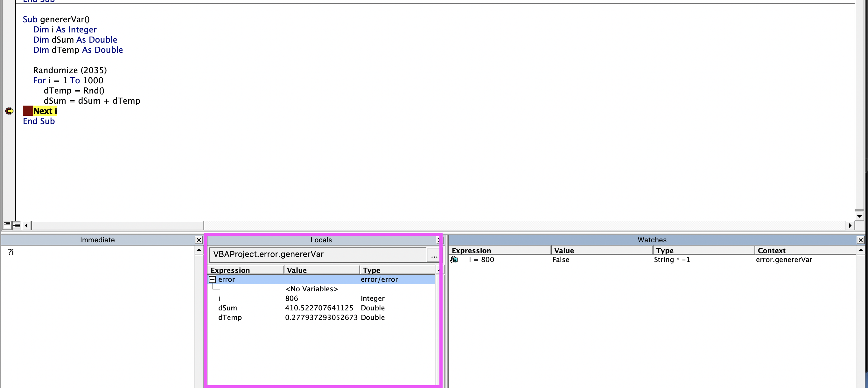Click the Immediate window up scroll arrow

199,250
